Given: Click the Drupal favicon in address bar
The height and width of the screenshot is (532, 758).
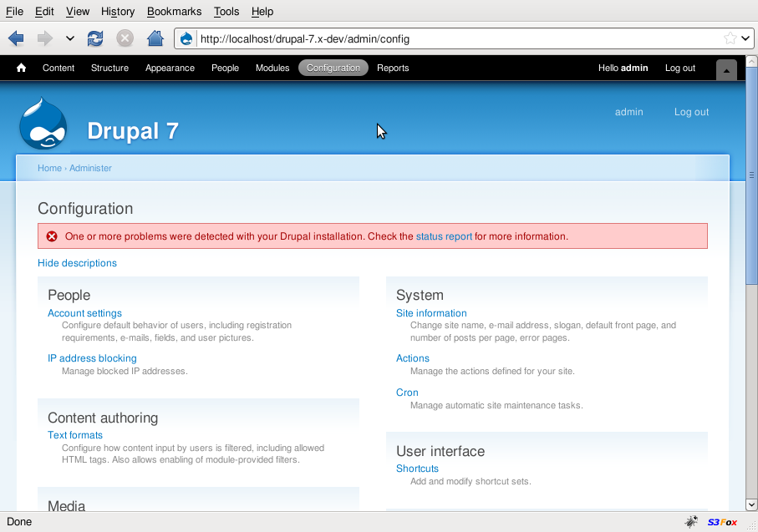Looking at the screenshot, I should click(186, 38).
